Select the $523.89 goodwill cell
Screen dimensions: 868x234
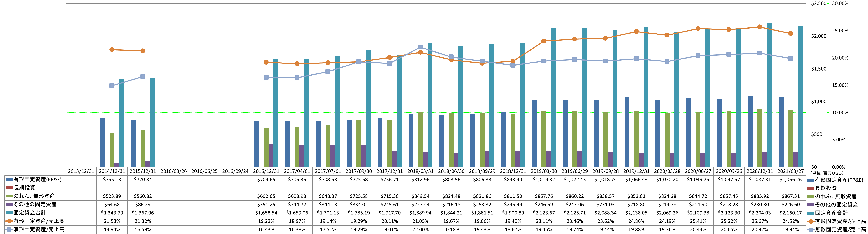coord(112,196)
